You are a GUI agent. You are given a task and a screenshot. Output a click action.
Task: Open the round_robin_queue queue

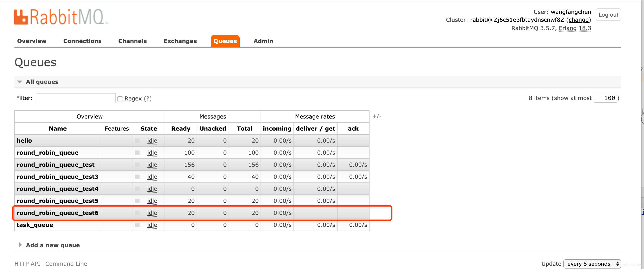[x=48, y=153]
